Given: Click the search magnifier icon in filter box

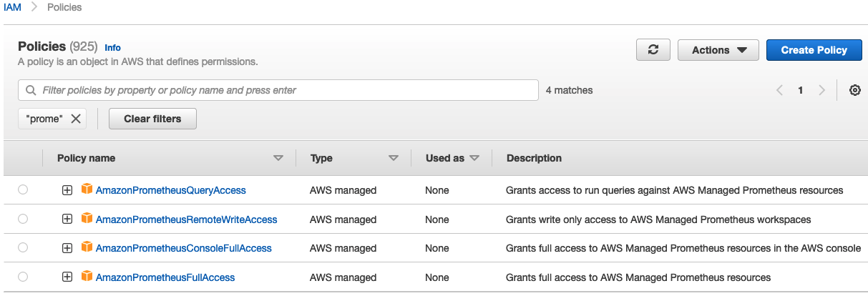Looking at the screenshot, I should point(31,90).
